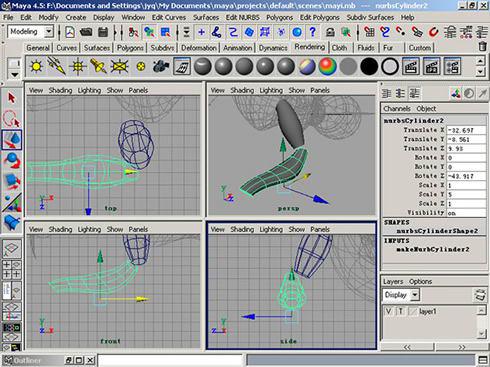
Task: Create a camera from shelf
Action: coord(161,66)
